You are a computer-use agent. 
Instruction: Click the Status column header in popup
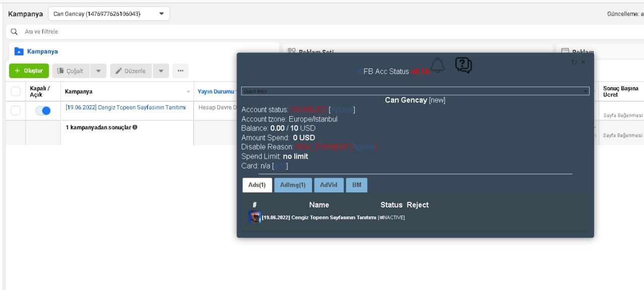coord(391,205)
